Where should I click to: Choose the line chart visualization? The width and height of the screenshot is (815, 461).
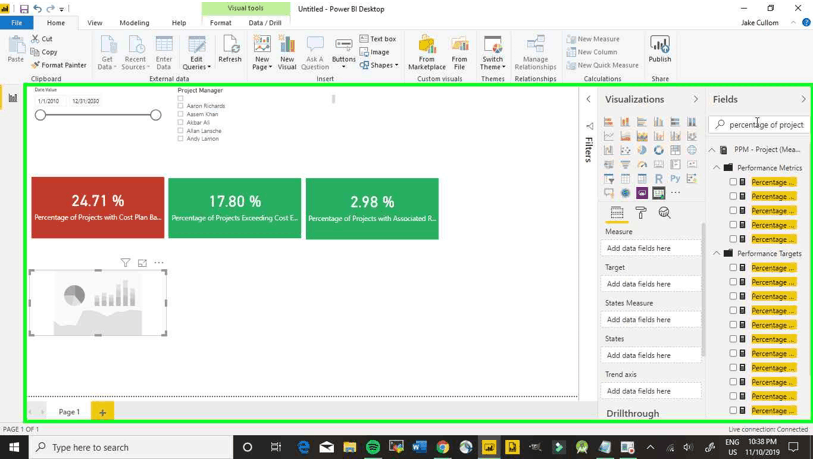[609, 136]
